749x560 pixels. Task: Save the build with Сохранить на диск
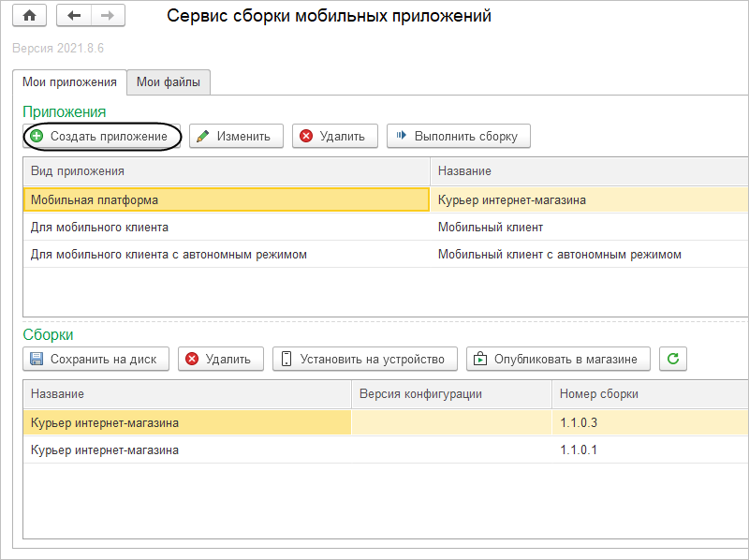click(x=95, y=359)
